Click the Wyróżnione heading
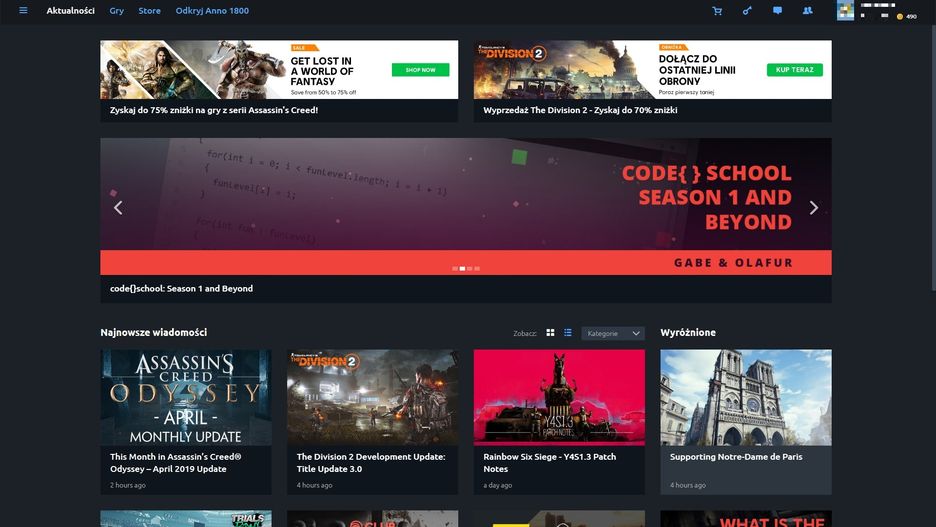The width and height of the screenshot is (936, 527). click(x=688, y=332)
